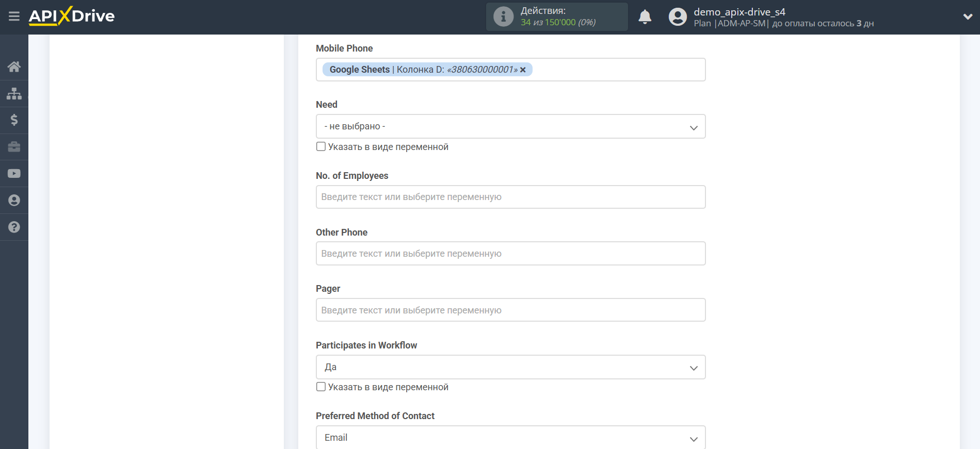Click the No. of Employees field
Viewport: 980px width, 449px height.
tap(510, 197)
